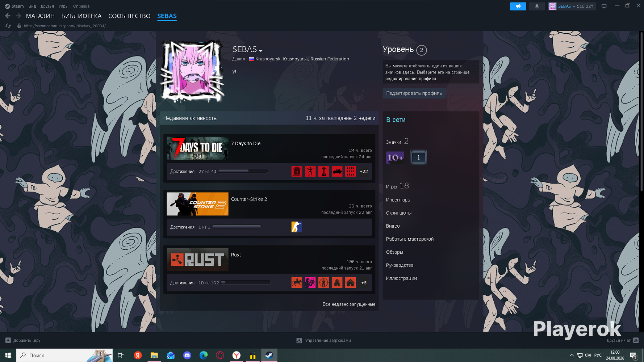The image size is (644, 362).
Task: Open the notifications bell
Action: 537,6
